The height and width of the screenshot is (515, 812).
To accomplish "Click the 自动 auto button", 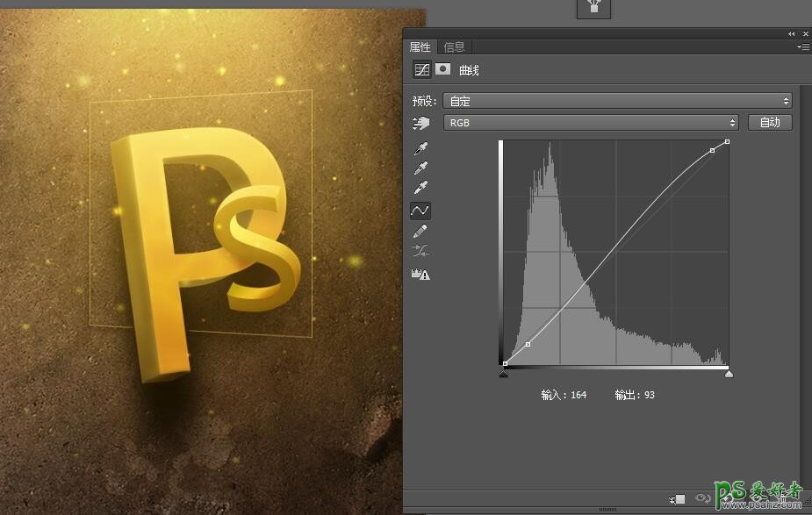I will (x=770, y=123).
